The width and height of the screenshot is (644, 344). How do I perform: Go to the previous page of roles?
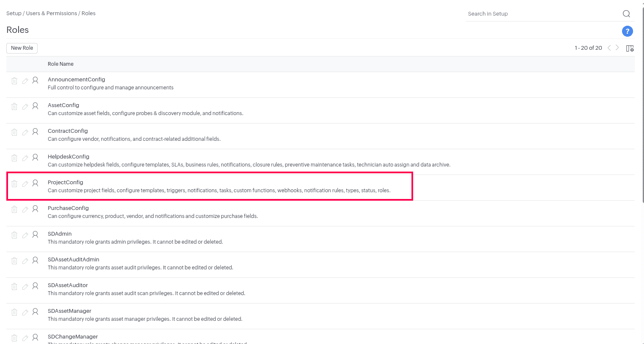click(609, 48)
